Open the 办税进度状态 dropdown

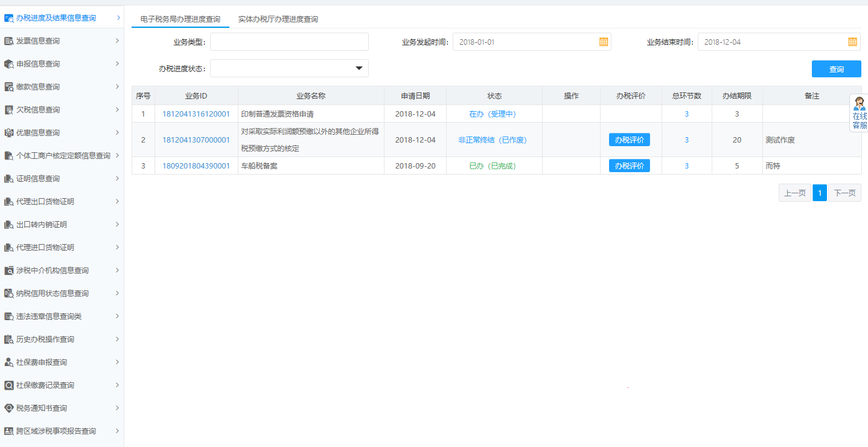[359, 68]
